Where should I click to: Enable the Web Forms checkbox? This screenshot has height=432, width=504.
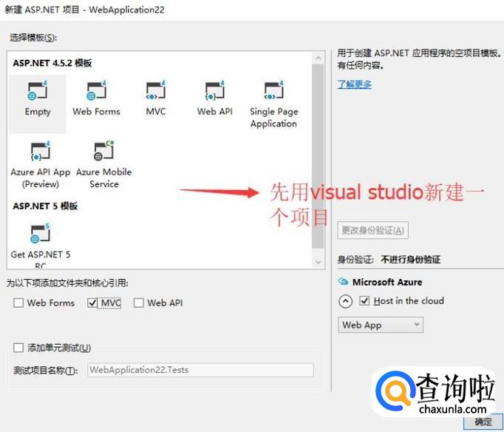coord(18,303)
